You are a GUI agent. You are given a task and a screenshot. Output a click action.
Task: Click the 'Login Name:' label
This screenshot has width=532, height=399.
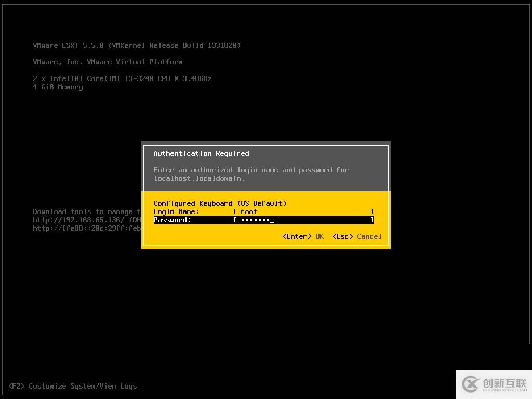click(176, 212)
